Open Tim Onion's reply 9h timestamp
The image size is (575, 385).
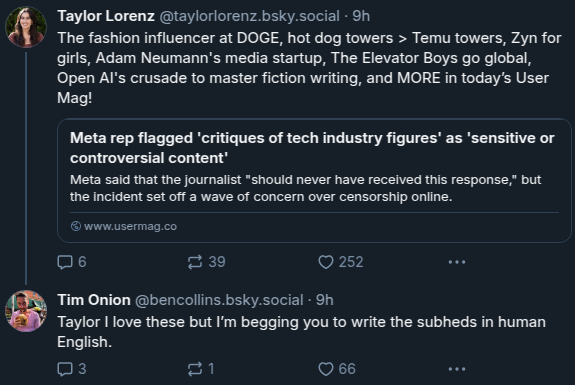click(325, 300)
